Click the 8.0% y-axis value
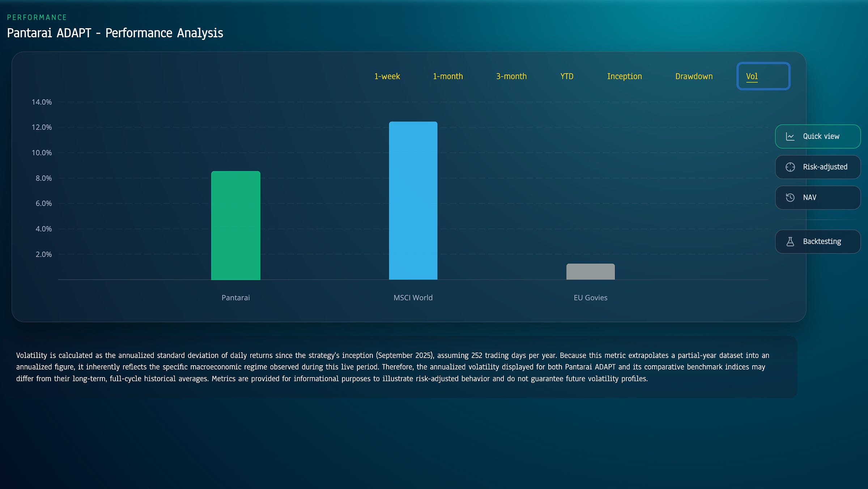 [43, 178]
